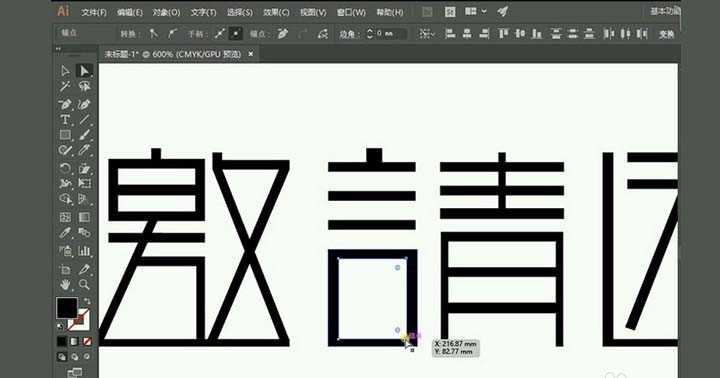The height and width of the screenshot is (378, 720).
Task: Remove selected anchor points button
Action: pyautogui.click(x=283, y=34)
